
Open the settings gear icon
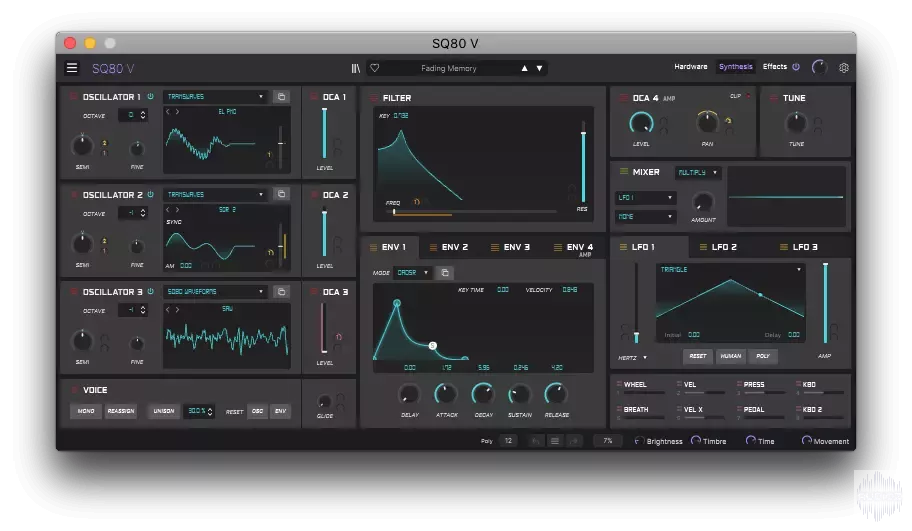843,67
